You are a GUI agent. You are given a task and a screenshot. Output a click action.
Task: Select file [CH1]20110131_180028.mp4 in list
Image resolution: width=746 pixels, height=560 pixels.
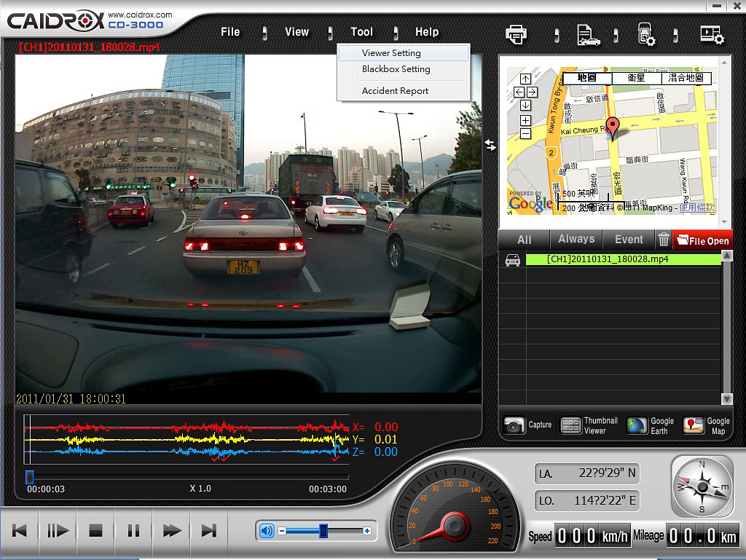624,259
